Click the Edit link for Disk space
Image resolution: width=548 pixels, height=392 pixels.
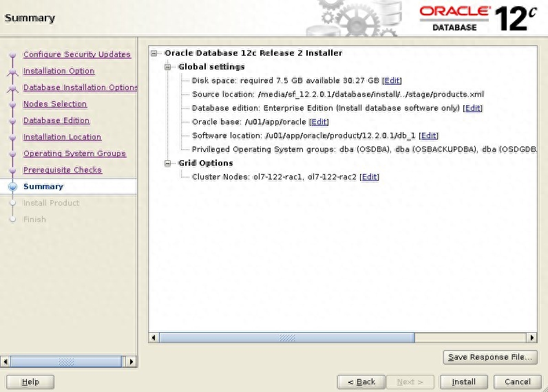(x=392, y=81)
